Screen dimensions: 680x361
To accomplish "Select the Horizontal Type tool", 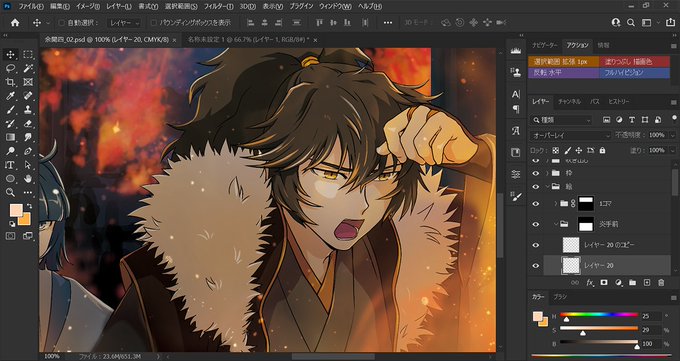I will [10, 165].
